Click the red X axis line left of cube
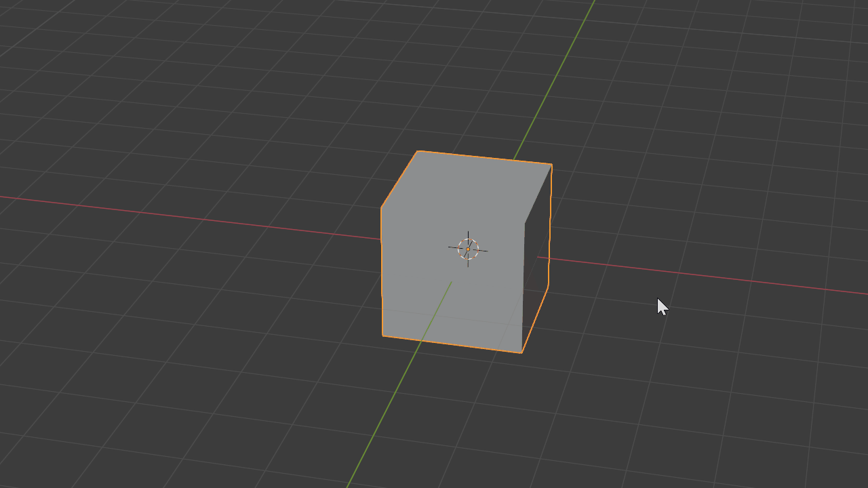This screenshot has height=488, width=868. [x=203, y=218]
